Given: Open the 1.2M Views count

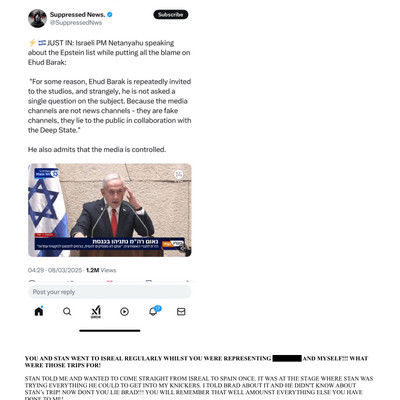Looking at the screenshot, I should click(x=101, y=270).
